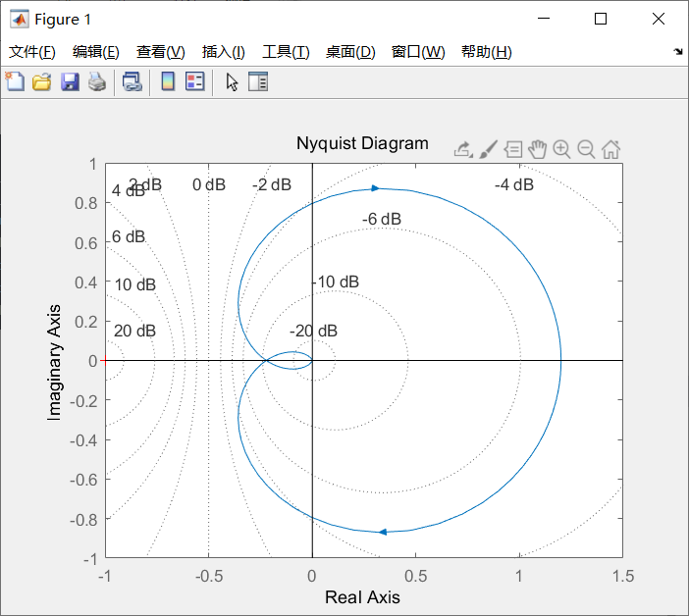Click the 20 dB grid label
Screen dimensions: 689x616
(x=134, y=331)
